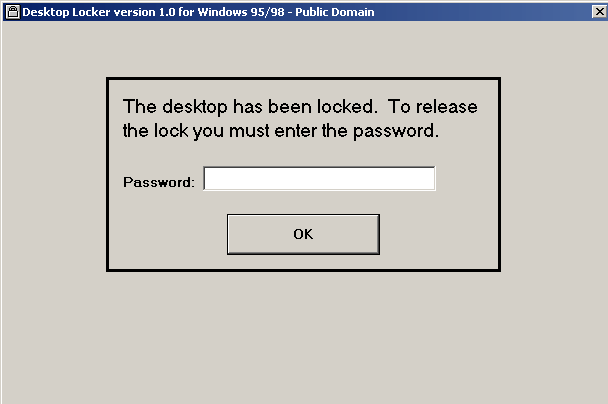Focus the Password input field
608x404 pixels.
tap(319, 178)
